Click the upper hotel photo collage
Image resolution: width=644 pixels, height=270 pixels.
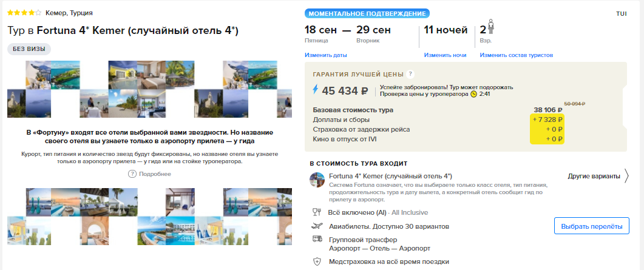click(149, 89)
